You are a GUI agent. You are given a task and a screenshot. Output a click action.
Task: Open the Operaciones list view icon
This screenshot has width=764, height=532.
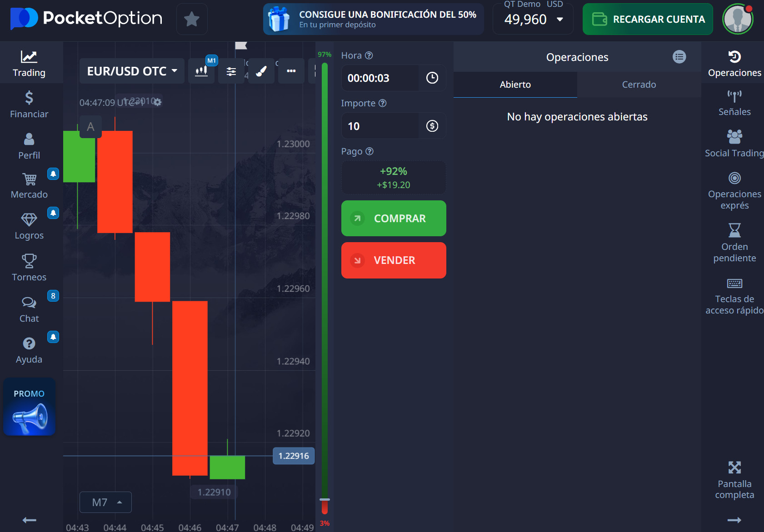point(679,57)
